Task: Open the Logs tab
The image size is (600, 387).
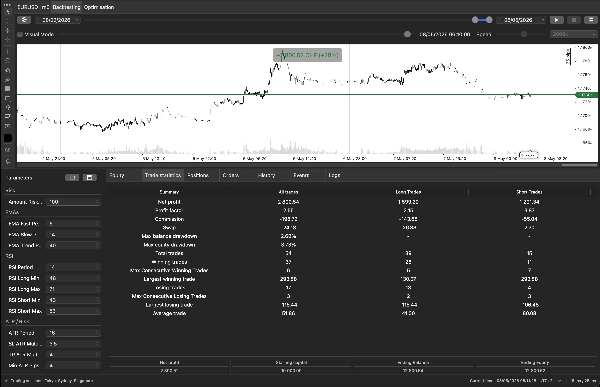Action: 334,175
